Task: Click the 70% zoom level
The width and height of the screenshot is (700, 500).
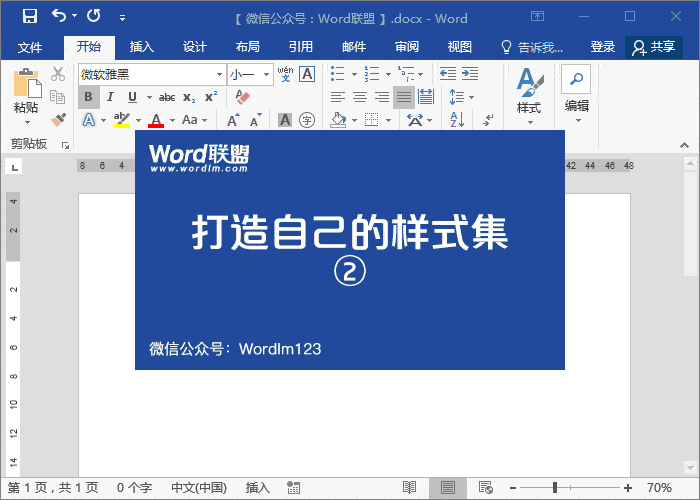Action: click(659, 488)
